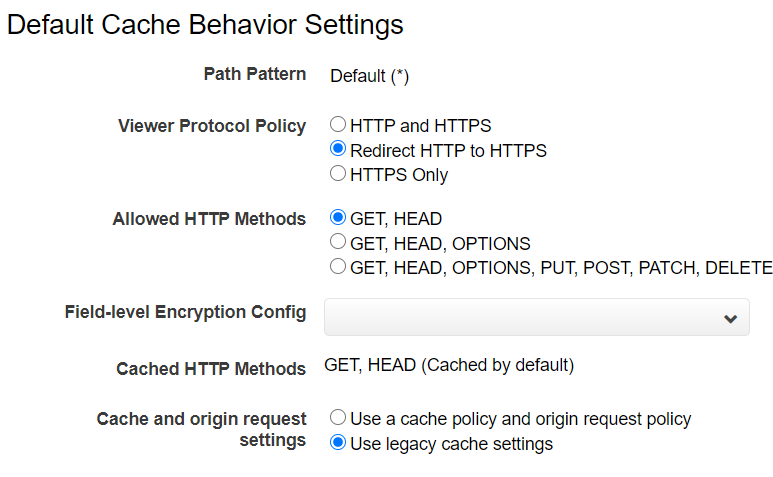This screenshot has width=773, height=477.
Task: Select the HTTPS Only radio button
Action: 338,173
